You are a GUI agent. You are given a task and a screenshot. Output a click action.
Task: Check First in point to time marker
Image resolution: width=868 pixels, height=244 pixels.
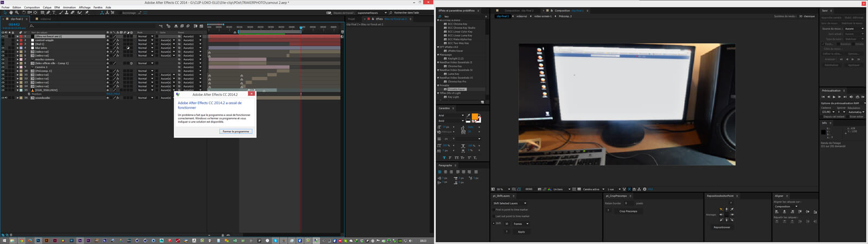pos(494,210)
